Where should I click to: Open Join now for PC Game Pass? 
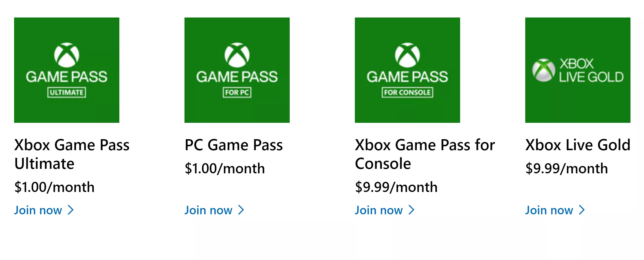[x=208, y=210]
